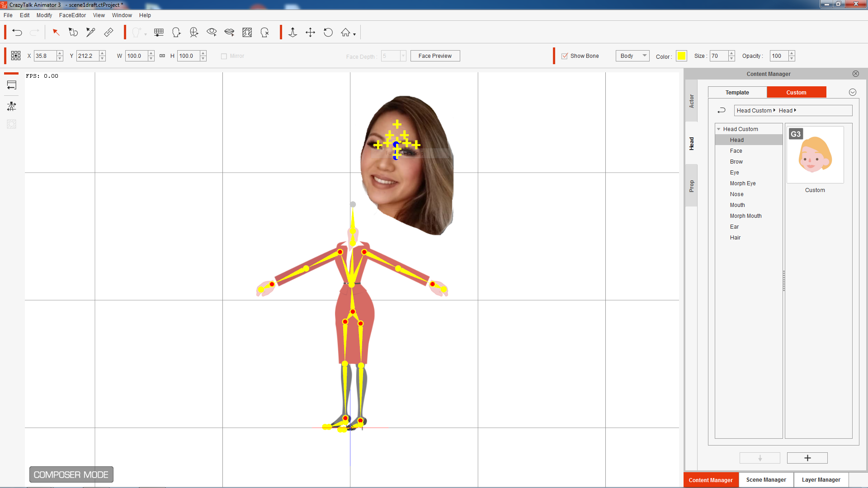The image size is (868, 488).
Task: Open the mouth/lips settings icon
Action: click(229, 32)
